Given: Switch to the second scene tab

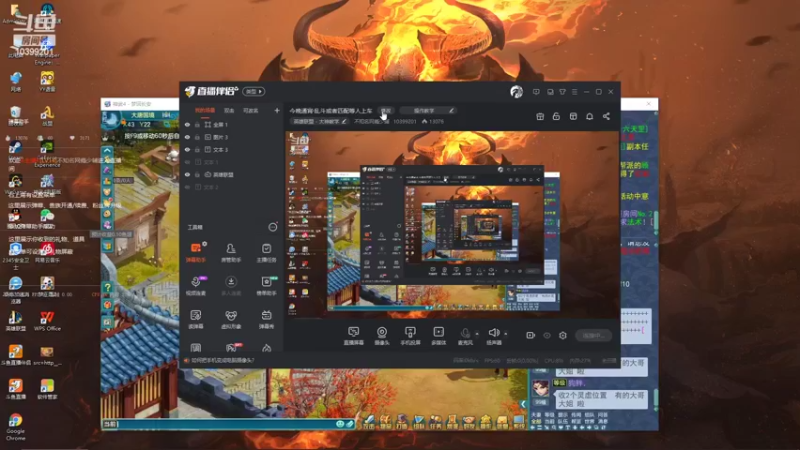Looking at the screenshot, I should (x=229, y=110).
